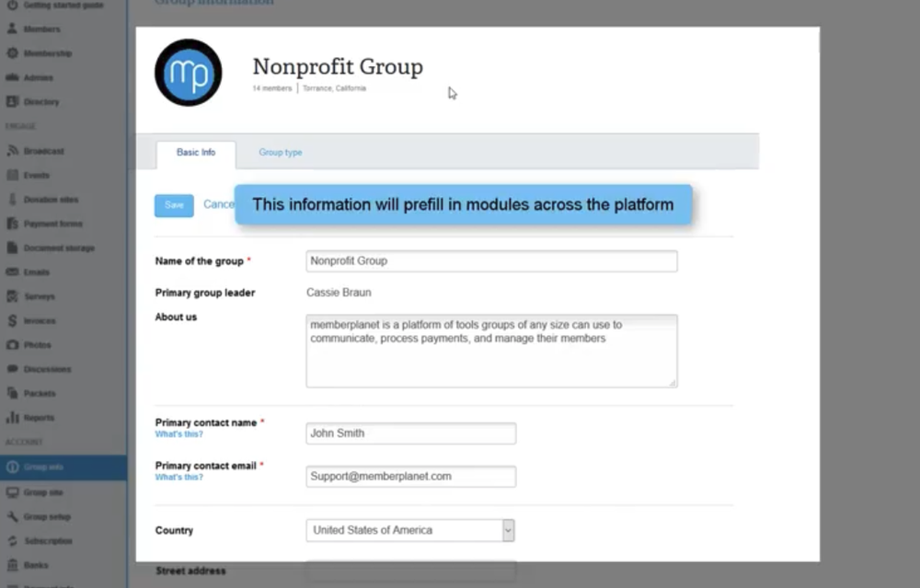Click the Directory contact card icon

click(12, 101)
